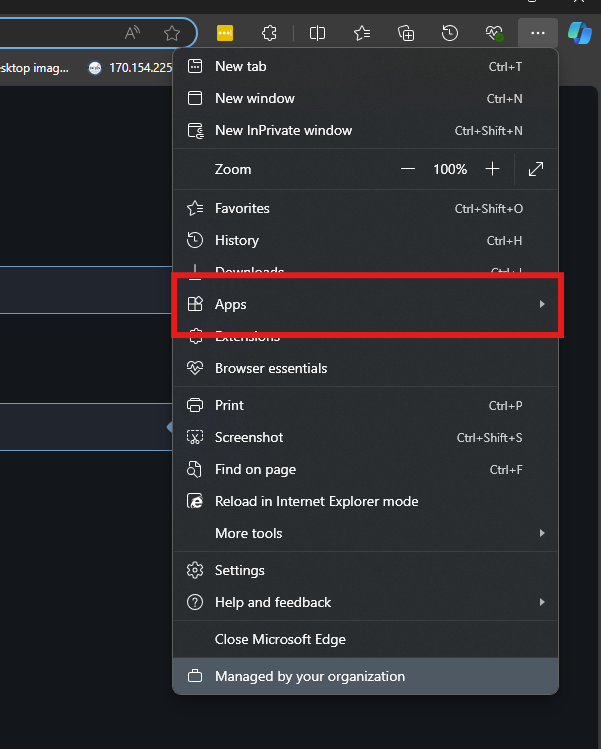Choose New window menu entry
The height and width of the screenshot is (749, 601).
[365, 98]
